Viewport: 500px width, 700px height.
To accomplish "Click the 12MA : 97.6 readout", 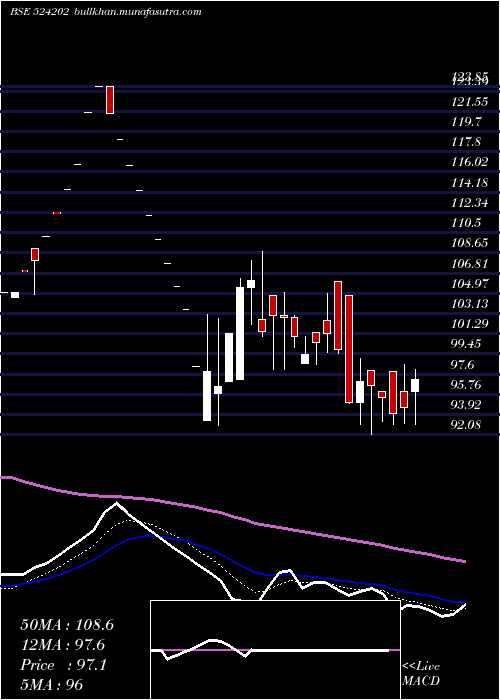I will tap(62, 645).
